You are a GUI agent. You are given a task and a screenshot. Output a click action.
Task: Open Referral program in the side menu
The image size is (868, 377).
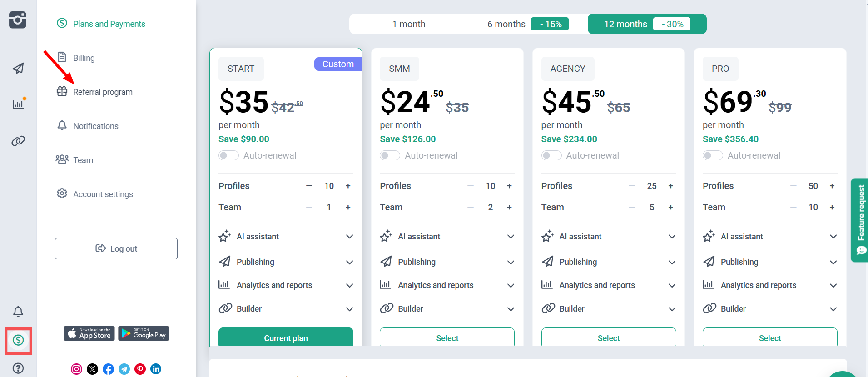[103, 92]
